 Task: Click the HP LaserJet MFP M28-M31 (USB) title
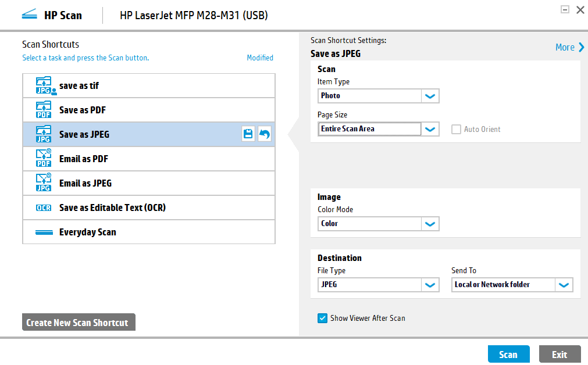coord(194,15)
